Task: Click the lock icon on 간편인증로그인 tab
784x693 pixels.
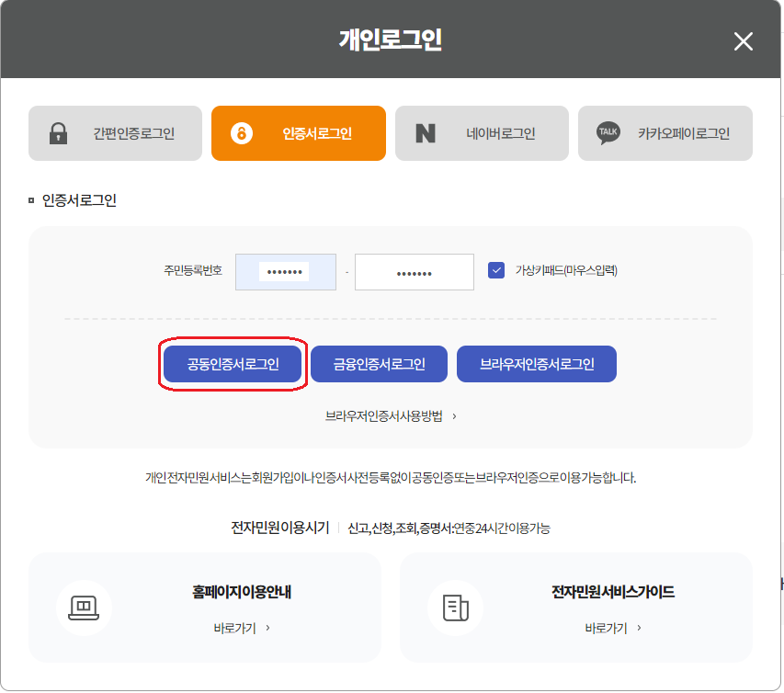Action: (60, 133)
